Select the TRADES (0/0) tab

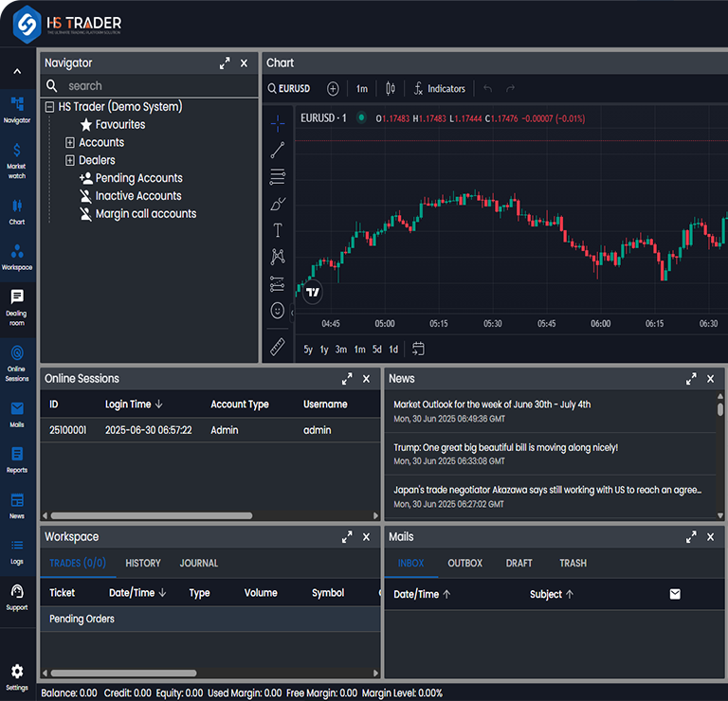[78, 564]
